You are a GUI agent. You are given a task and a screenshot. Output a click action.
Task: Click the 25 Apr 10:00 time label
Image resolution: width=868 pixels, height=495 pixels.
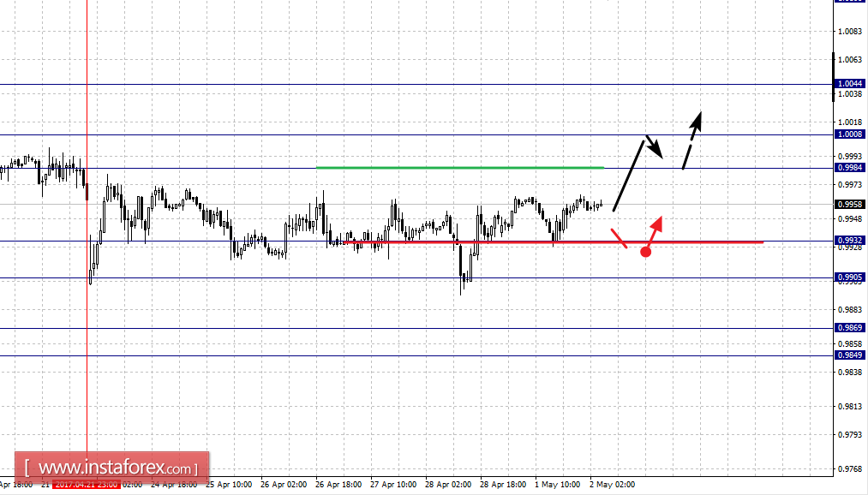(x=229, y=485)
